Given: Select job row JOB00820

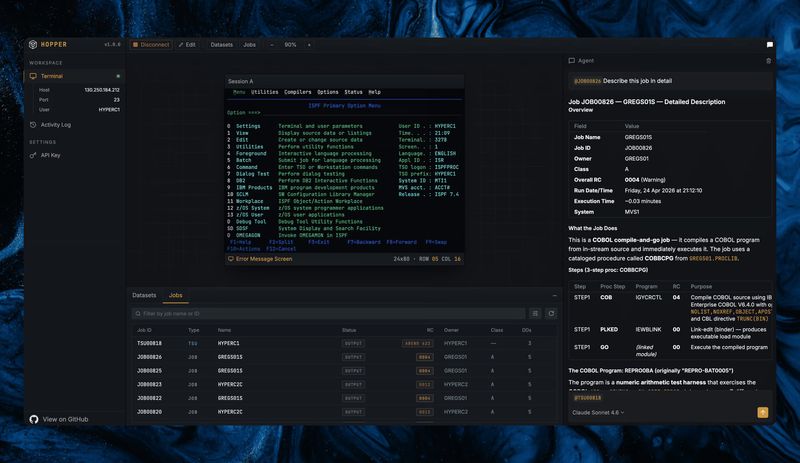Looking at the screenshot, I should point(344,411).
